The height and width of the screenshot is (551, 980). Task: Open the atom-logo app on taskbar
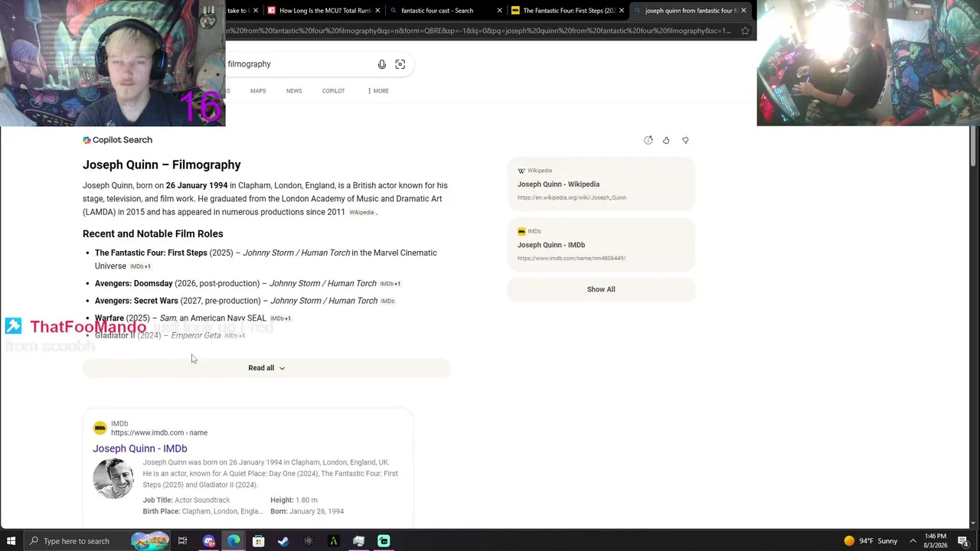(309, 541)
